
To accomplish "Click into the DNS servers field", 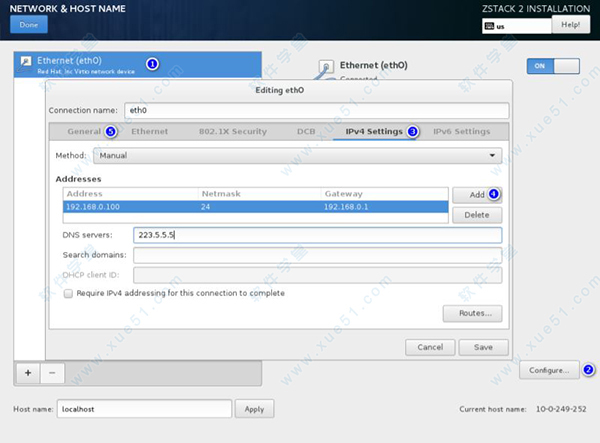I will pyautogui.click(x=316, y=235).
